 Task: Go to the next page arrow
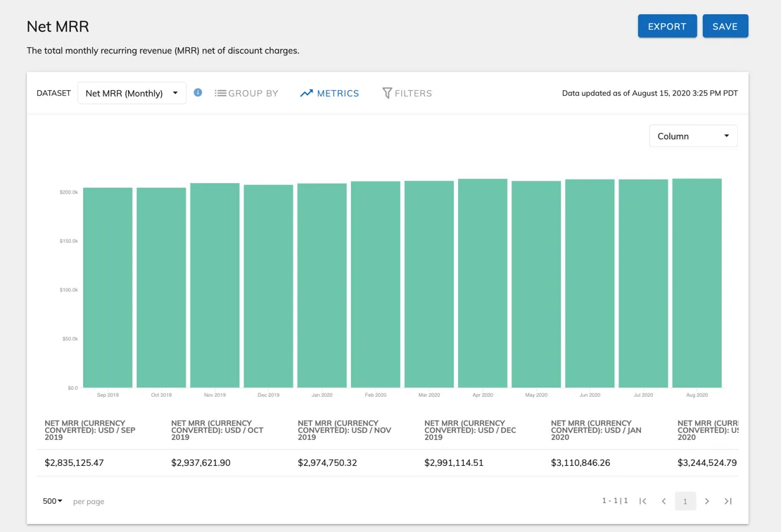[x=707, y=501]
